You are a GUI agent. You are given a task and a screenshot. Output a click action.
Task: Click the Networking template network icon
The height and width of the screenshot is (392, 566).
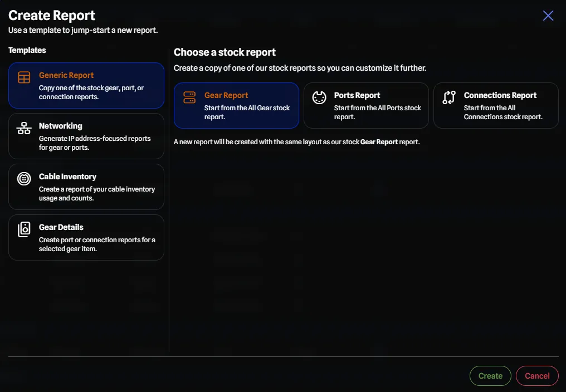[24, 129]
